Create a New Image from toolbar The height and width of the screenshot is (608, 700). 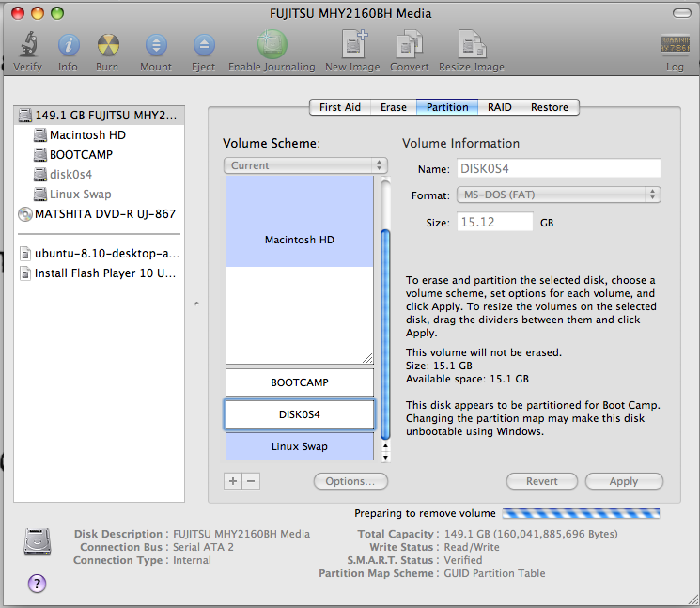(x=353, y=44)
